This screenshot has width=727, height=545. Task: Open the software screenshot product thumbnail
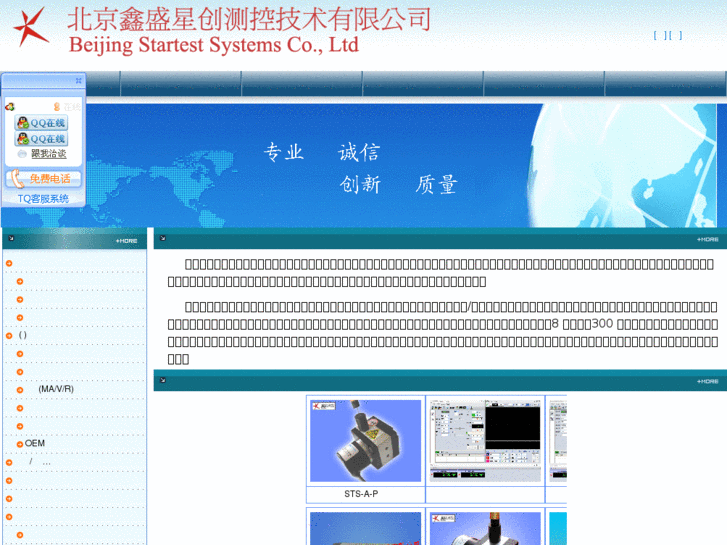(485, 441)
